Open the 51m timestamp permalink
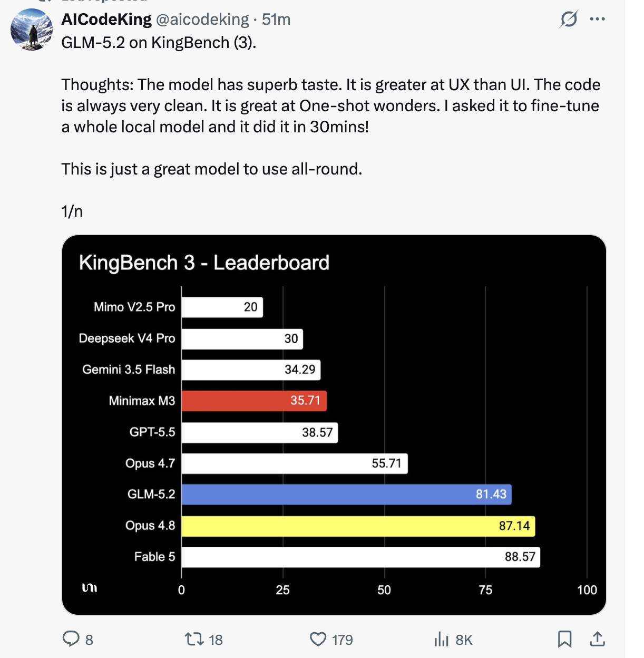 click(276, 20)
